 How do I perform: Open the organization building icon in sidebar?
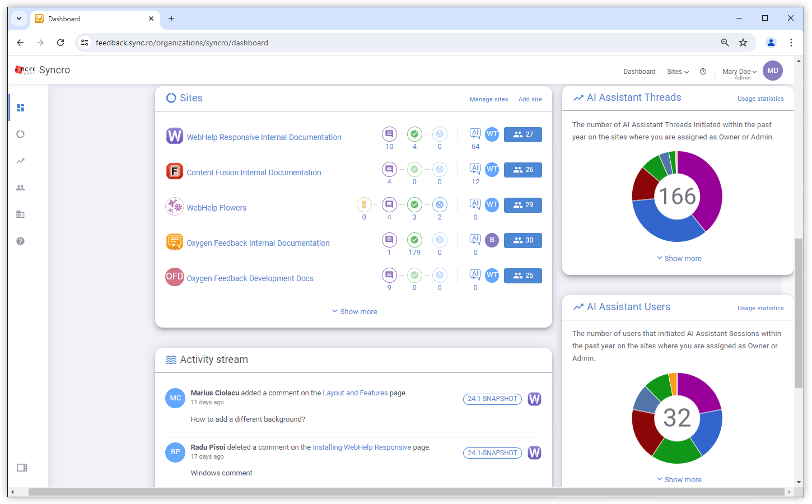click(x=21, y=214)
